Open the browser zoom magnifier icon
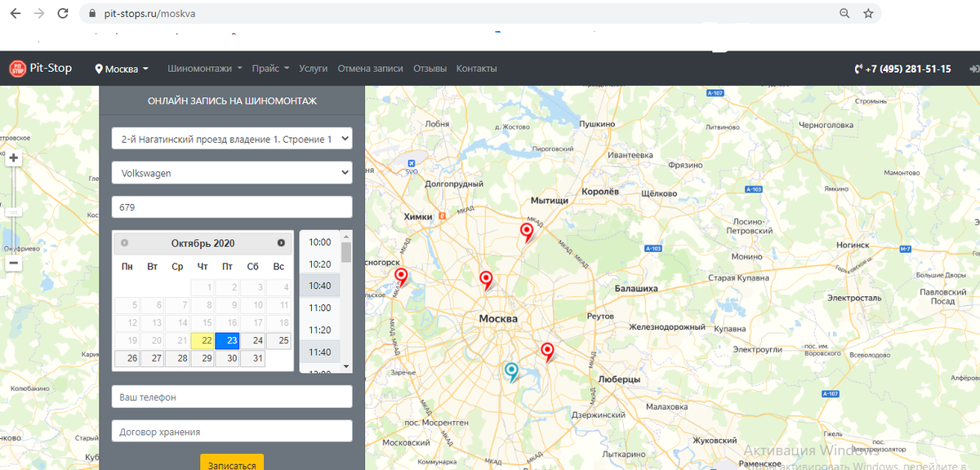This screenshot has height=470, width=980. (x=844, y=14)
